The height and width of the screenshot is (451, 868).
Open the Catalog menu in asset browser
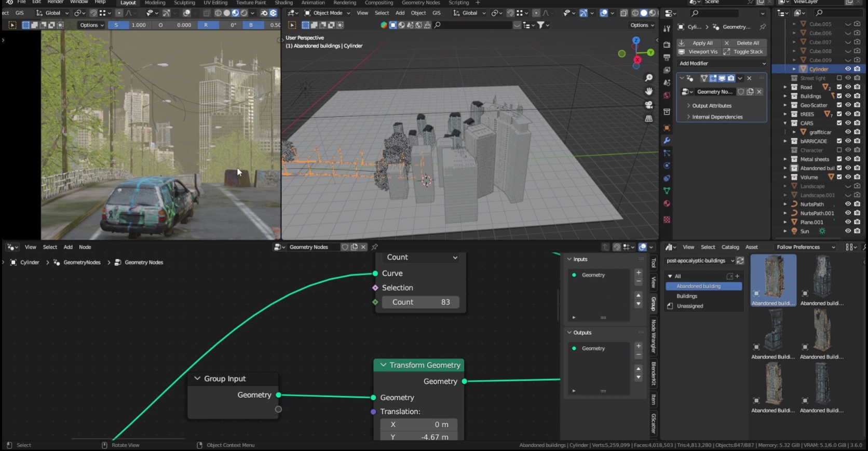point(730,247)
